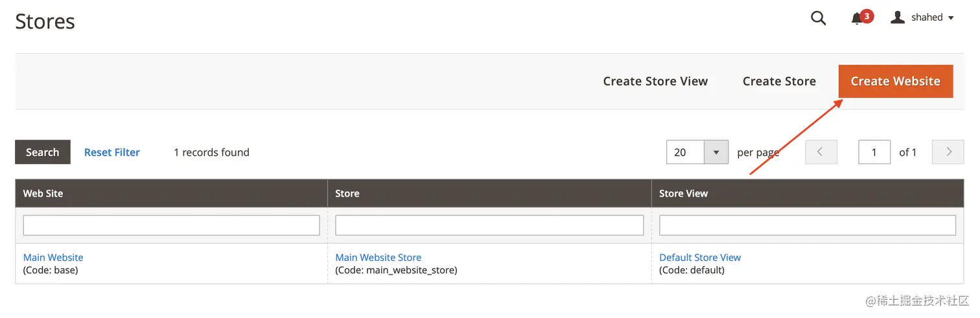Click Create Store View
Viewport: 980px width, 318px height.
tap(655, 81)
